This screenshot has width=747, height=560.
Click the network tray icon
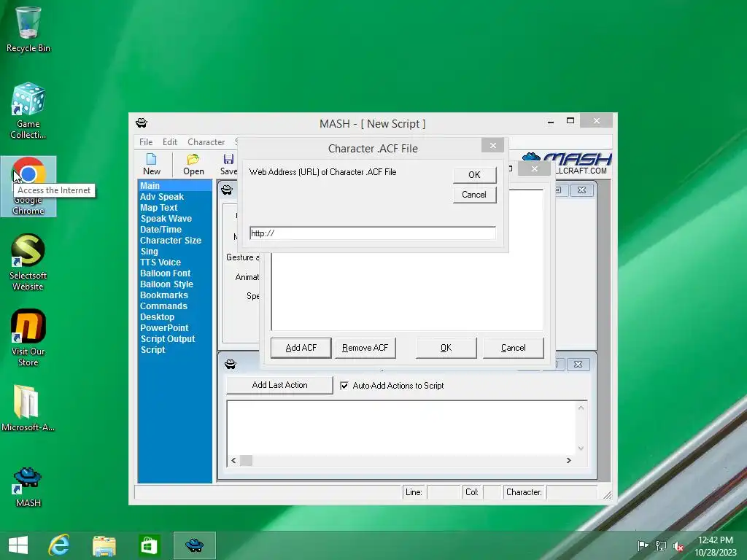661,545
